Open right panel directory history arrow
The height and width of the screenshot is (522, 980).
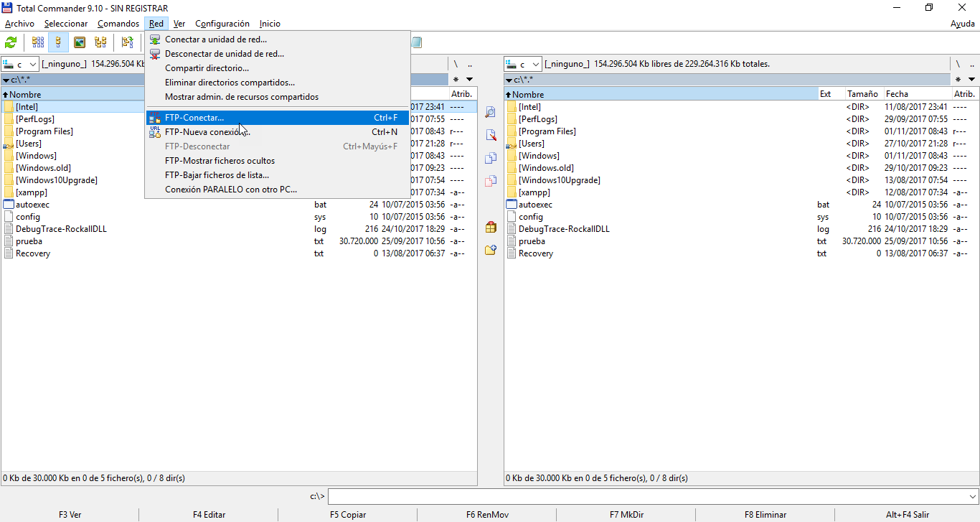pyautogui.click(x=972, y=79)
